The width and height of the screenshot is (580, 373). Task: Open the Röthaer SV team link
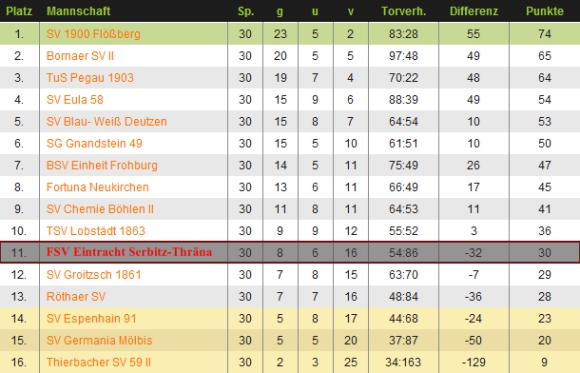pos(76,296)
